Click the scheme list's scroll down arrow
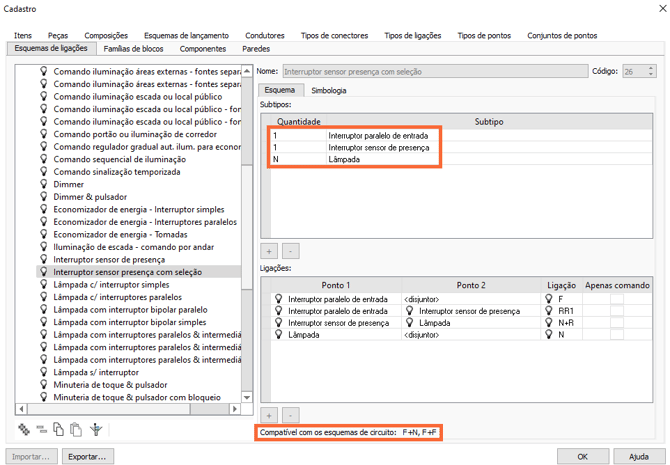The image size is (670, 465). 248,397
